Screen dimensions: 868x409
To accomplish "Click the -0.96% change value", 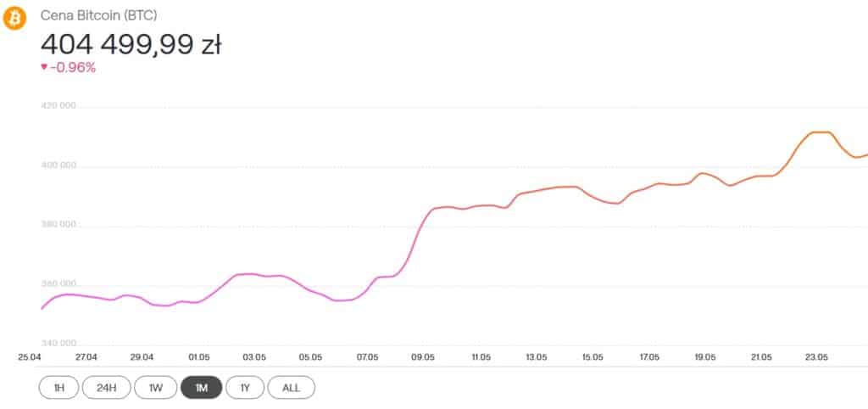I will [73, 68].
